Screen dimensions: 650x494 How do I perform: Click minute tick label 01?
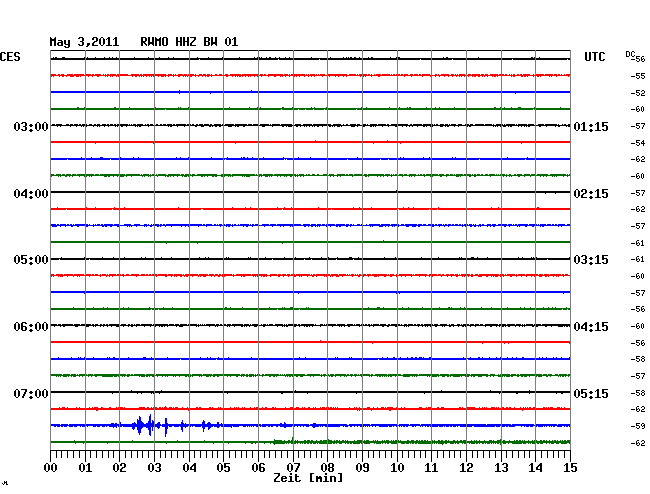point(85,467)
